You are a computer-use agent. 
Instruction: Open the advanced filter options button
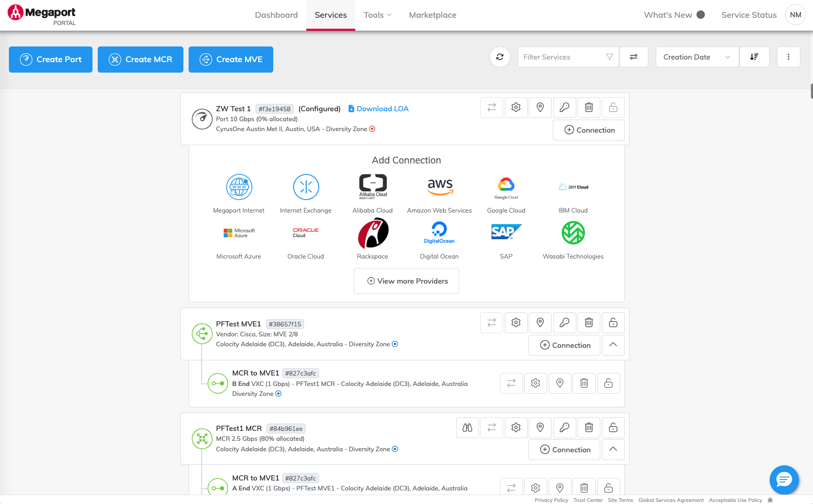pos(634,57)
